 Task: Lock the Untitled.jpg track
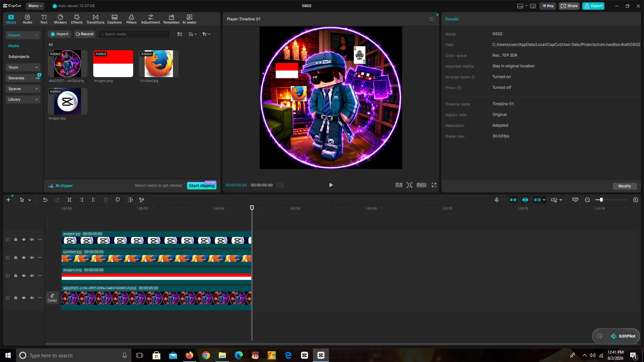click(16, 258)
